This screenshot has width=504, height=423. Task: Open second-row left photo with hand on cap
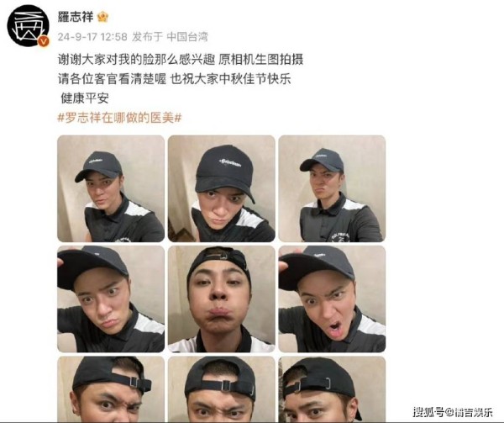[x=111, y=299]
